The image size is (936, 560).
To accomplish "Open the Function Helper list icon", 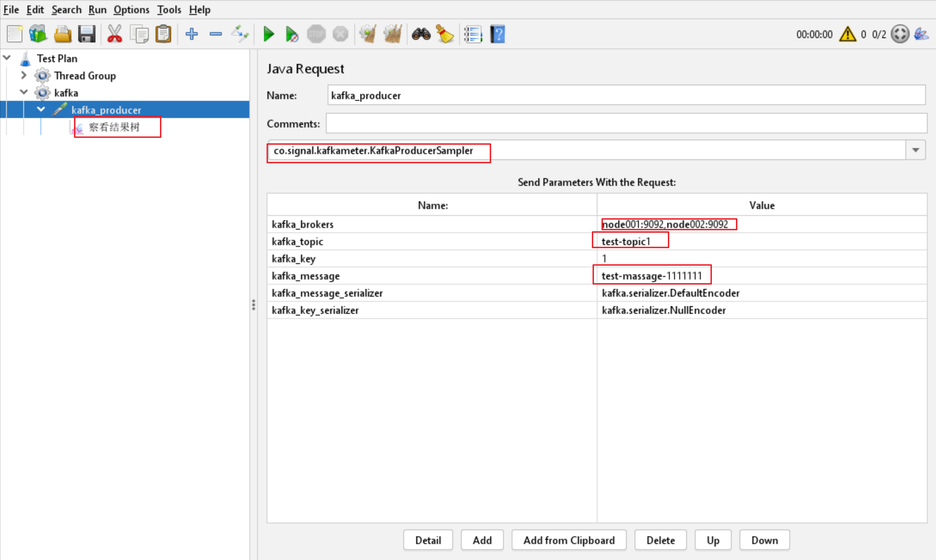I will [x=473, y=34].
